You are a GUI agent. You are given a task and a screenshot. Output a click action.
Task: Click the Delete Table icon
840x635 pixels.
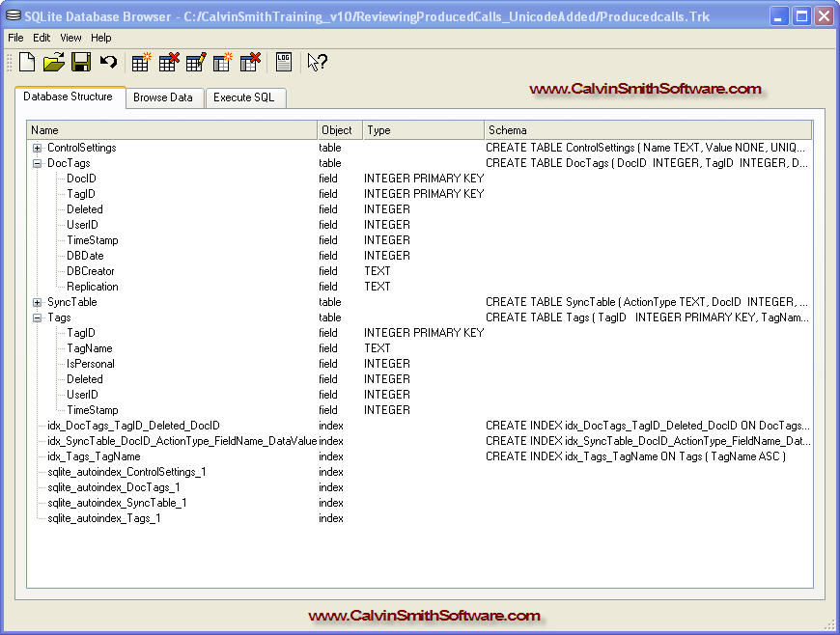point(169,63)
